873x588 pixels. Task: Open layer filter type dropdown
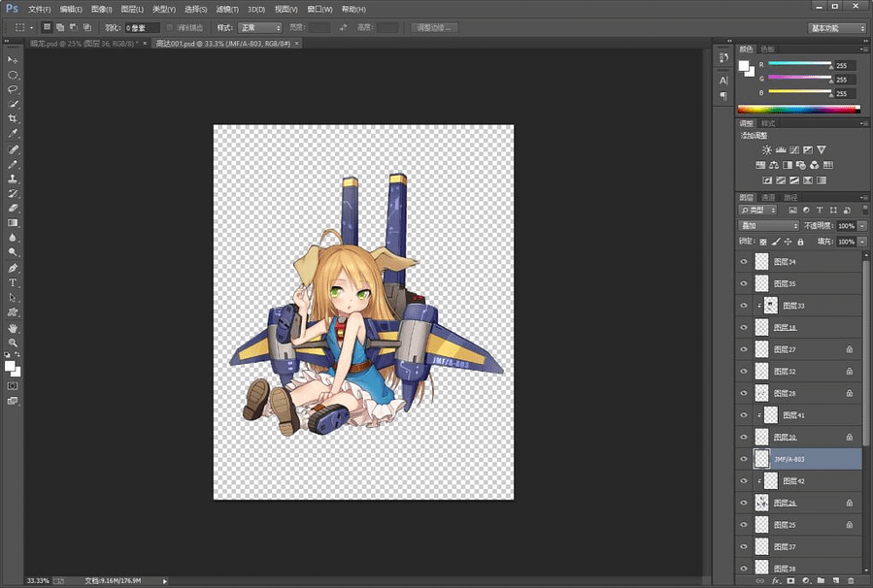(757, 211)
